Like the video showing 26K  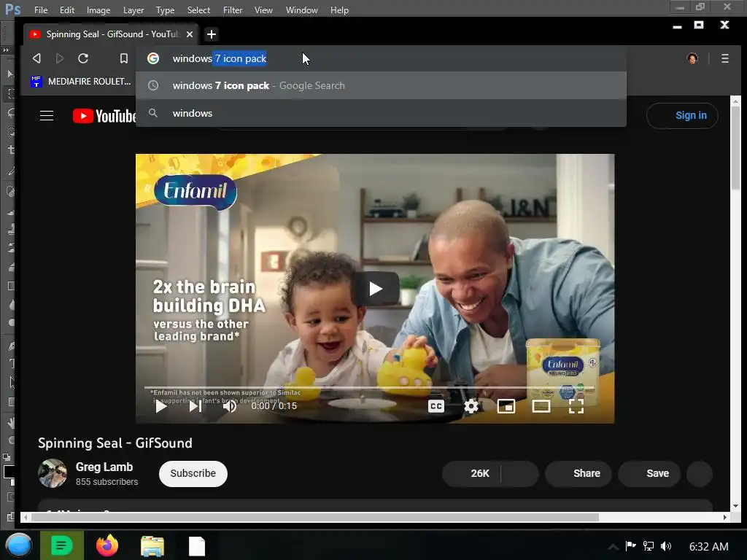point(472,473)
